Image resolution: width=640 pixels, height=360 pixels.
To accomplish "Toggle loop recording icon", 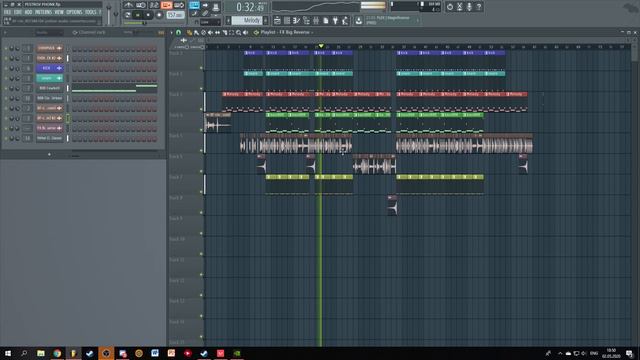I will 179,5.
